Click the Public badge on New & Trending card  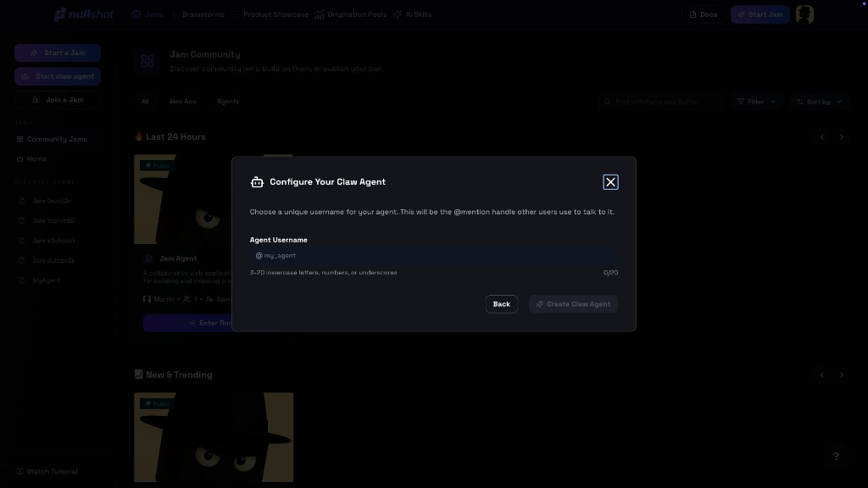point(157,404)
